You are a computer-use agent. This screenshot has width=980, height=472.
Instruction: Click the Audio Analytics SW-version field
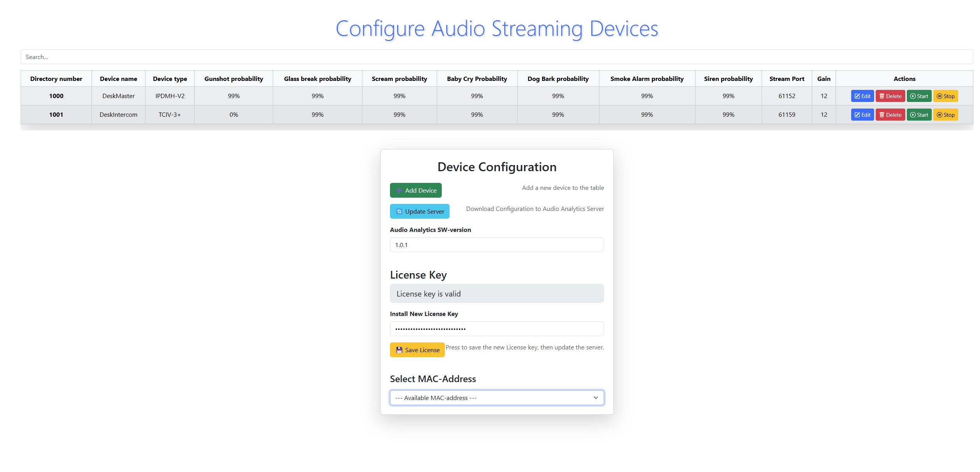click(x=496, y=245)
